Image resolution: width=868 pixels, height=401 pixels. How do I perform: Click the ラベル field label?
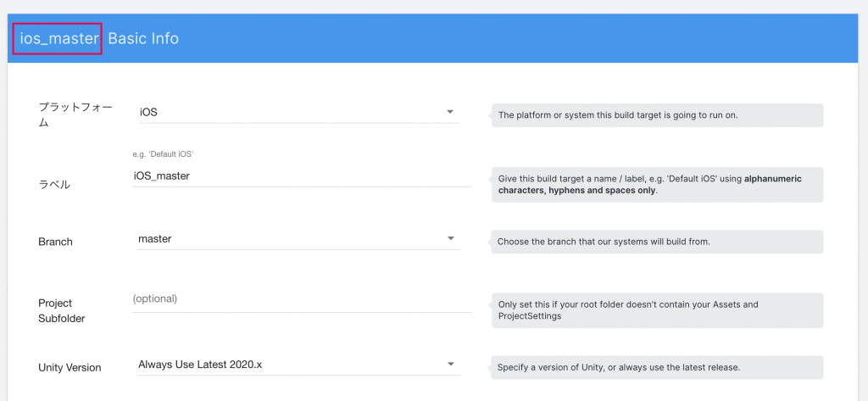(x=53, y=185)
